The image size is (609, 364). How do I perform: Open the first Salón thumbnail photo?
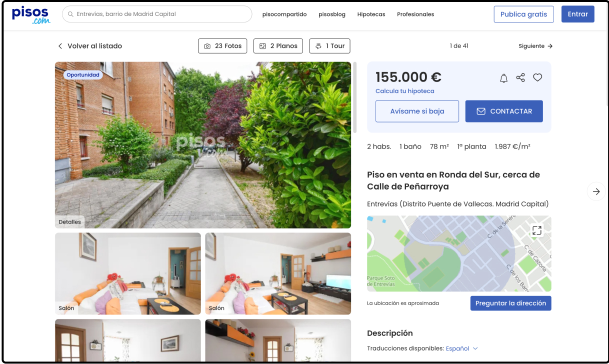pyautogui.click(x=128, y=273)
